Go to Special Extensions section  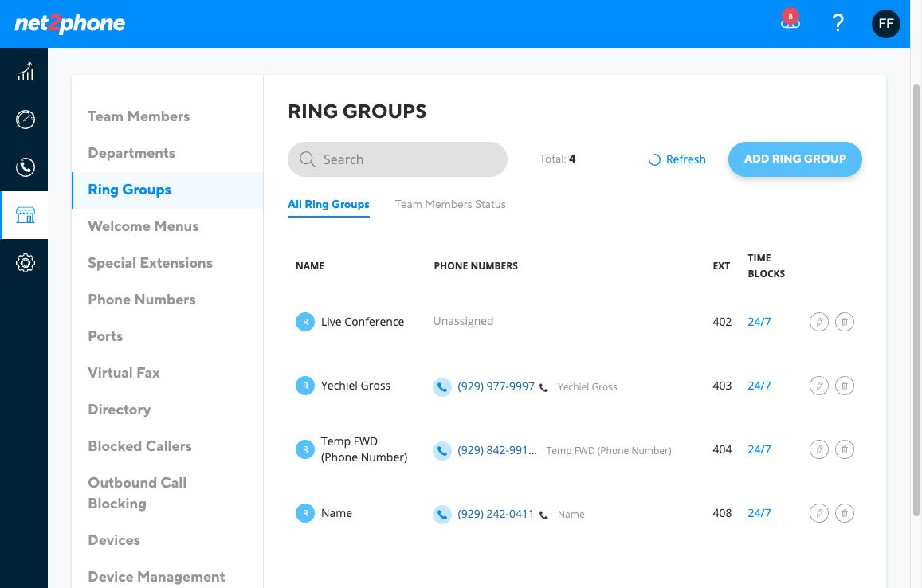coord(151,263)
